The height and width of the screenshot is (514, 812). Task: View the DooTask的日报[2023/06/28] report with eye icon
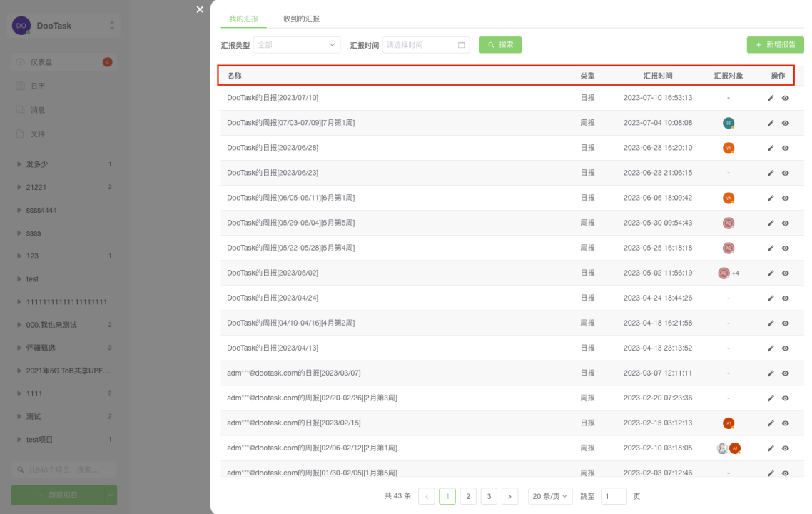coord(785,148)
